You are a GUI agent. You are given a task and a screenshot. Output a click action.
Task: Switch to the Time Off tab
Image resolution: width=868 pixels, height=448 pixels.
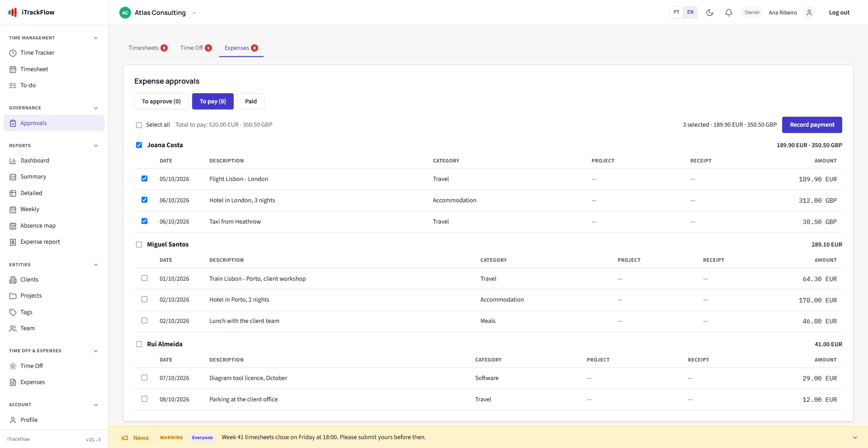pos(196,48)
